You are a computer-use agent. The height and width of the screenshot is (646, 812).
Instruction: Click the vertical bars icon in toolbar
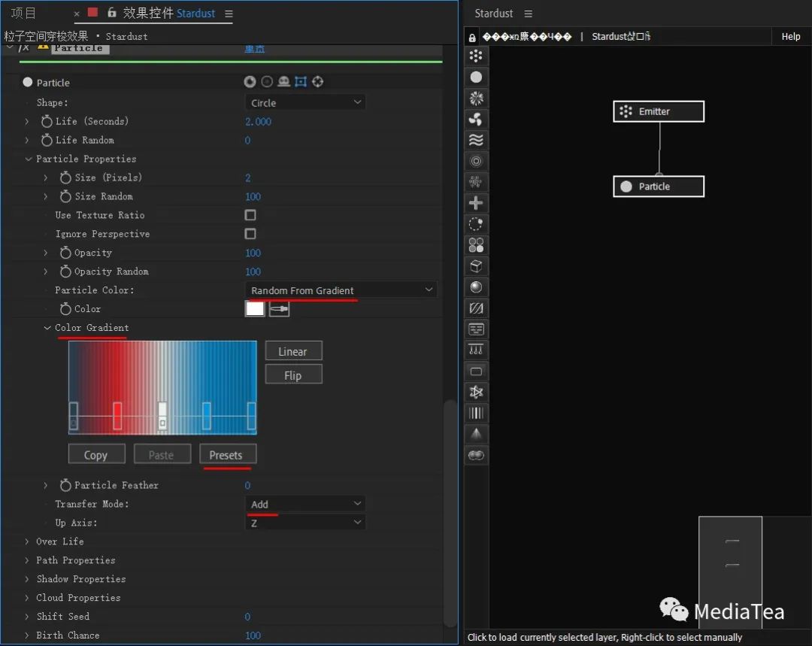click(x=476, y=414)
